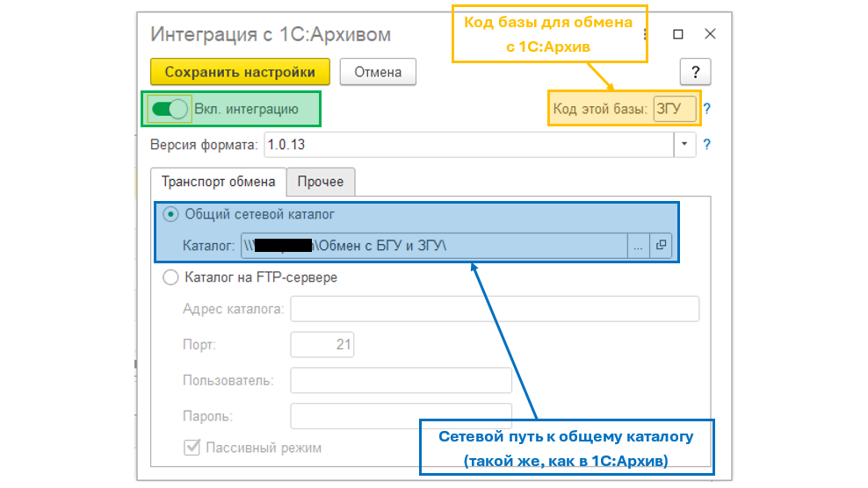868x488 pixels.
Task: Close the Интеграция с 1С:Архивом window
Action: tap(710, 33)
